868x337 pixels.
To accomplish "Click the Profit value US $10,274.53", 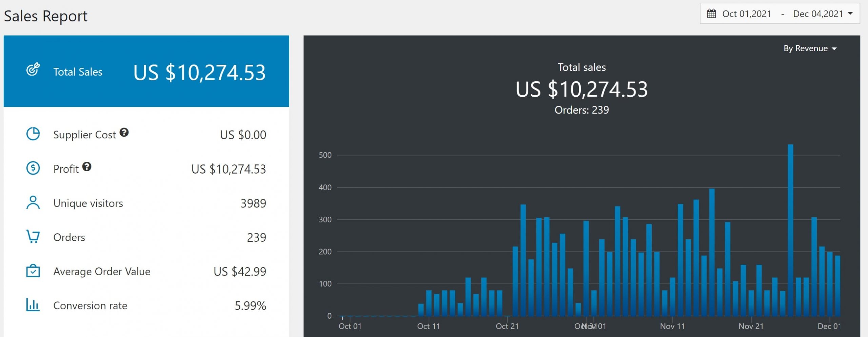I will coord(229,169).
